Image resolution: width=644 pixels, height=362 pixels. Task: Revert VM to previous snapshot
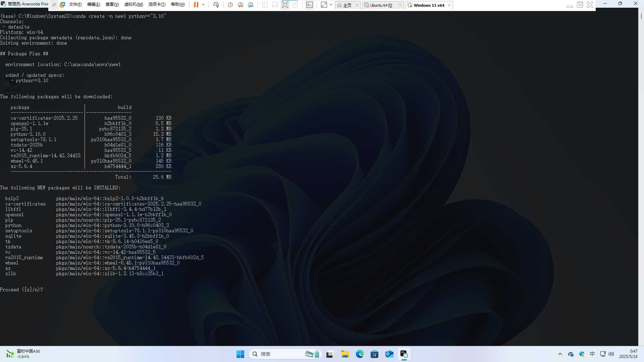tap(240, 5)
